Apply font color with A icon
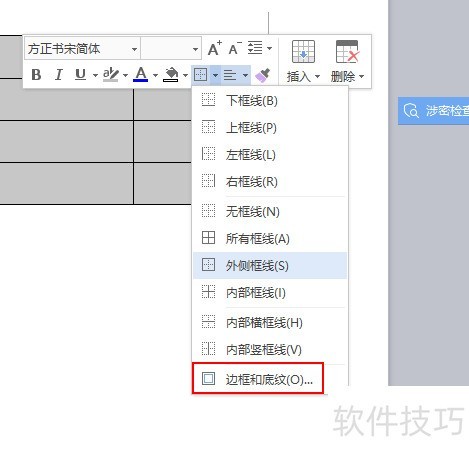The height and width of the screenshot is (456, 469). click(141, 75)
